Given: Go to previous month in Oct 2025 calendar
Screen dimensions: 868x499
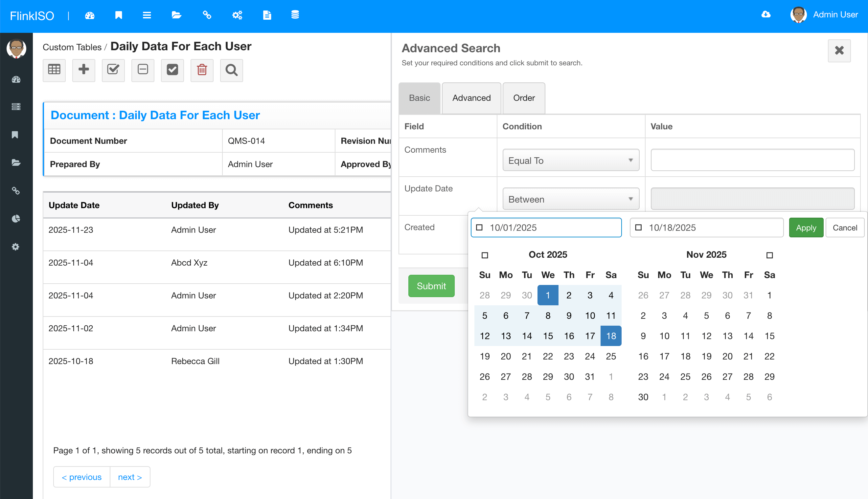Looking at the screenshot, I should coord(484,255).
